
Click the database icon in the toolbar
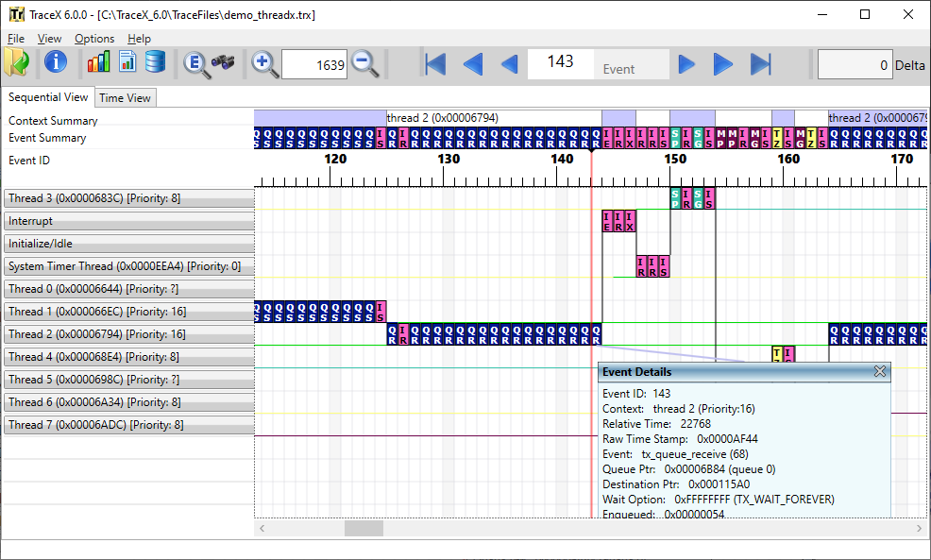(x=154, y=63)
